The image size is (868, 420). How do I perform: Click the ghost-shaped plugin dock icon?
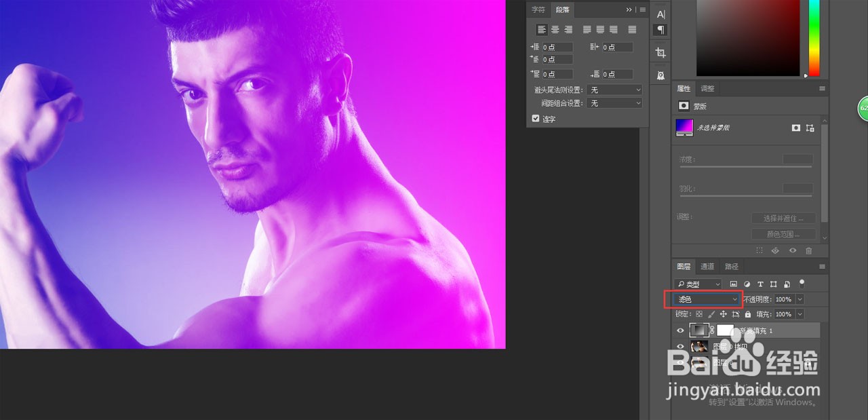click(x=660, y=75)
